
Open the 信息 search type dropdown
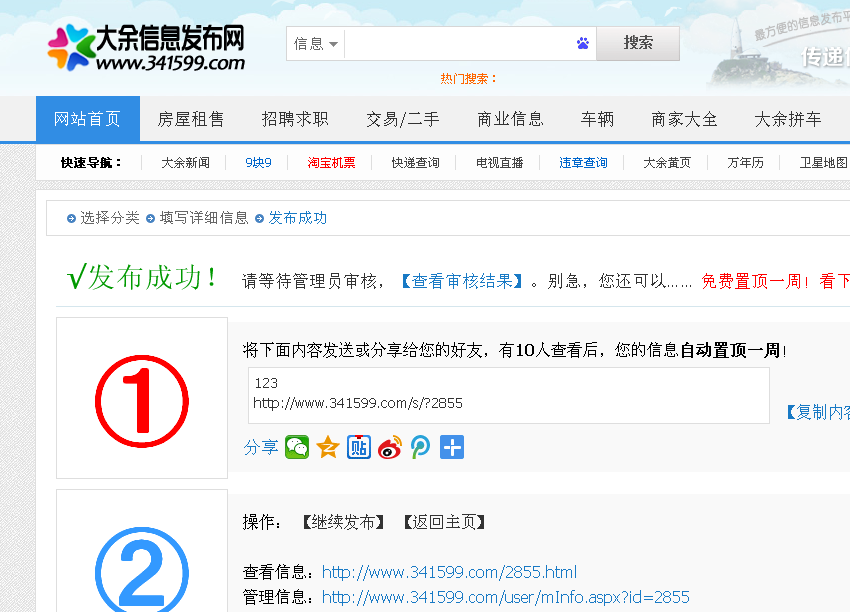coord(316,44)
